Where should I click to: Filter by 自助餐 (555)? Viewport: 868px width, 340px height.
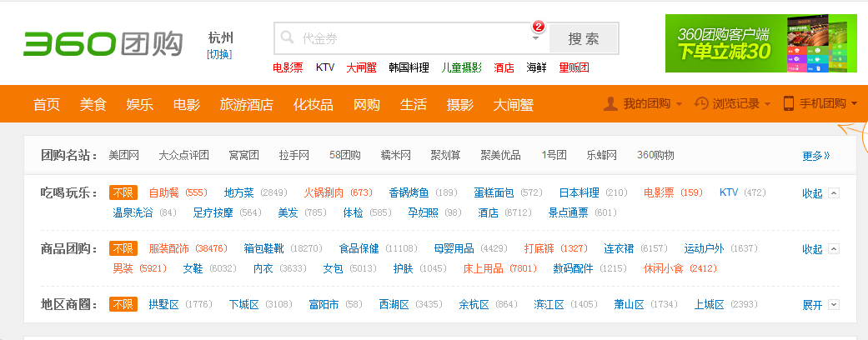[178, 193]
